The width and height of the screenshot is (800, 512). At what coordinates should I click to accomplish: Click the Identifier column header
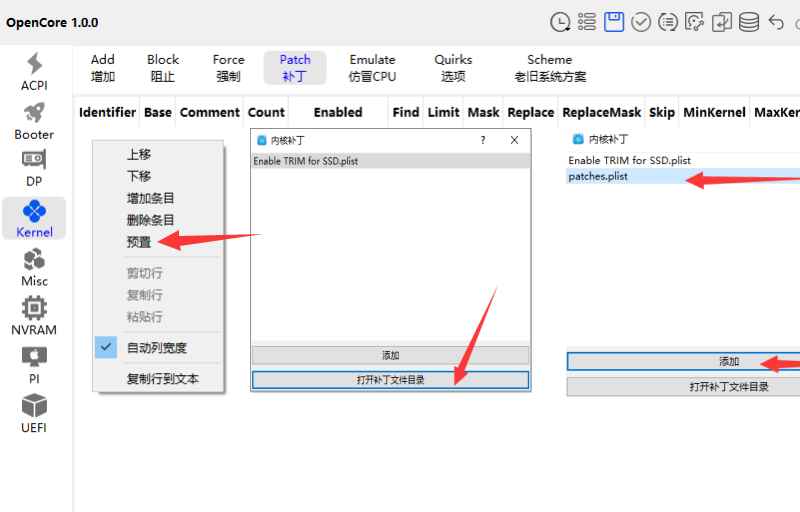point(107,112)
